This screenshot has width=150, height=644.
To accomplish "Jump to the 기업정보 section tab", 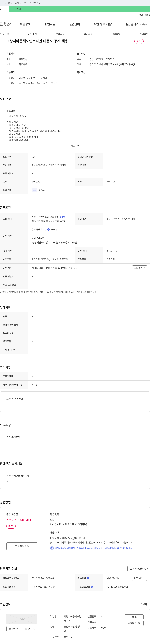I will 144,34.
